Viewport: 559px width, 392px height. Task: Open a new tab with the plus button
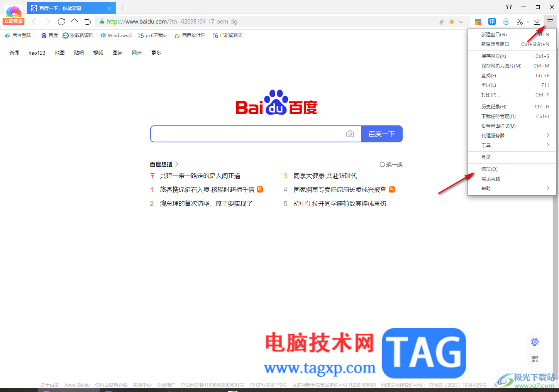(x=122, y=8)
